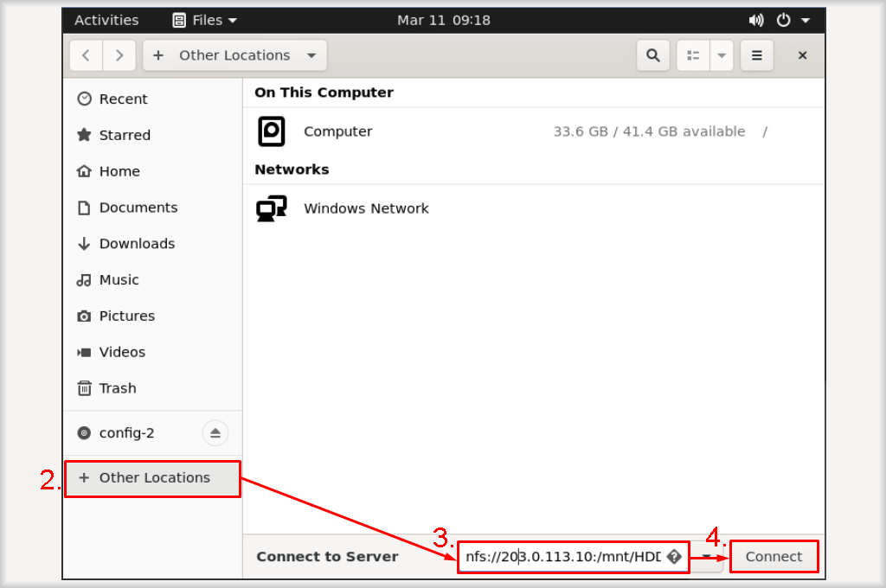
Task: Click the Other Locations path label
Action: click(x=234, y=55)
